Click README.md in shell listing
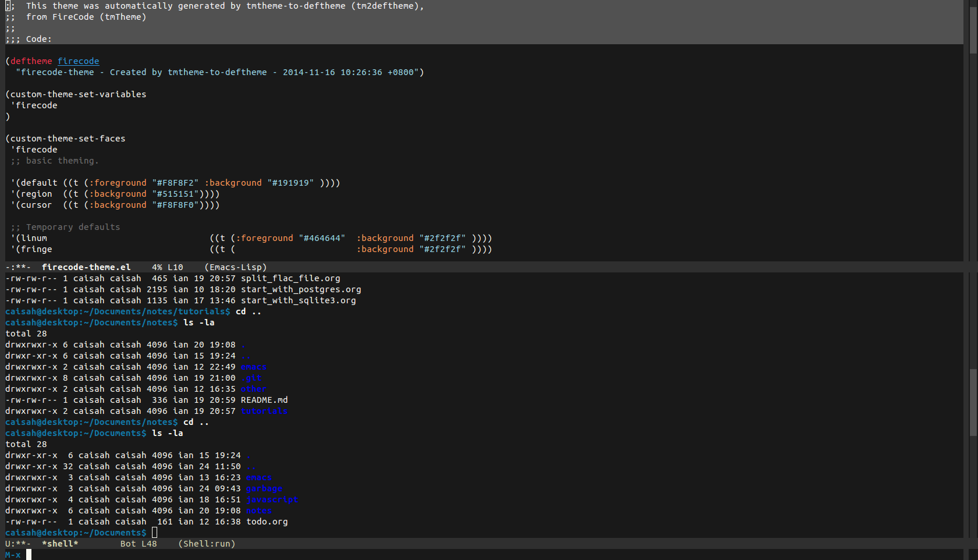The image size is (978, 560). 264,400
